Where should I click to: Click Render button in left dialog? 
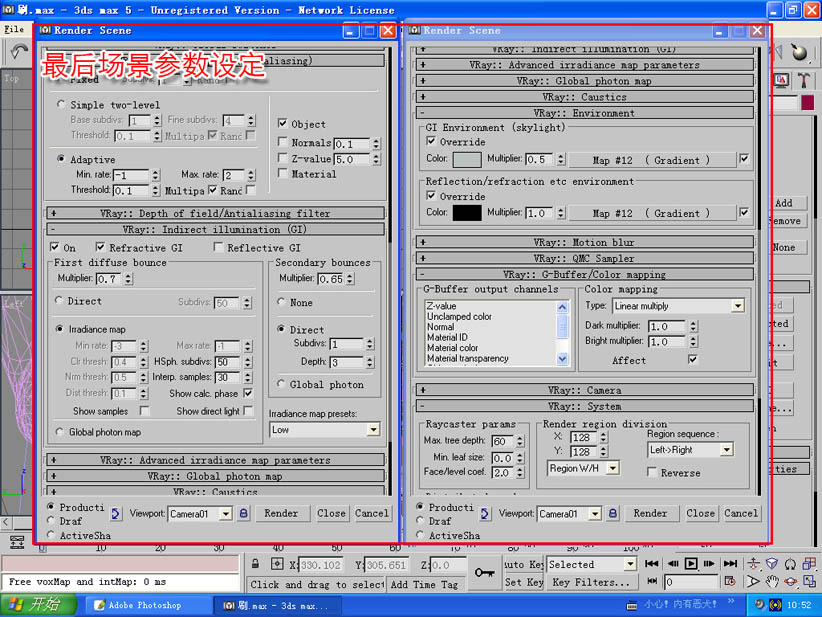click(281, 513)
